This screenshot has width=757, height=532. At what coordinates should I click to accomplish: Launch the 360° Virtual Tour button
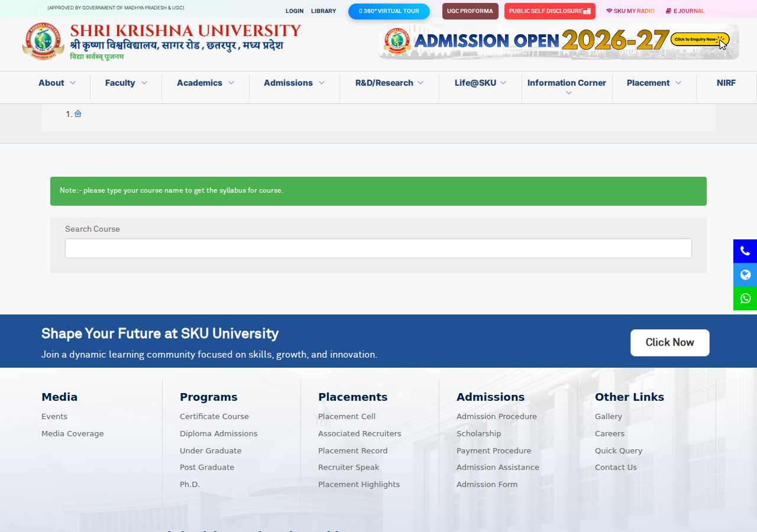tap(389, 11)
